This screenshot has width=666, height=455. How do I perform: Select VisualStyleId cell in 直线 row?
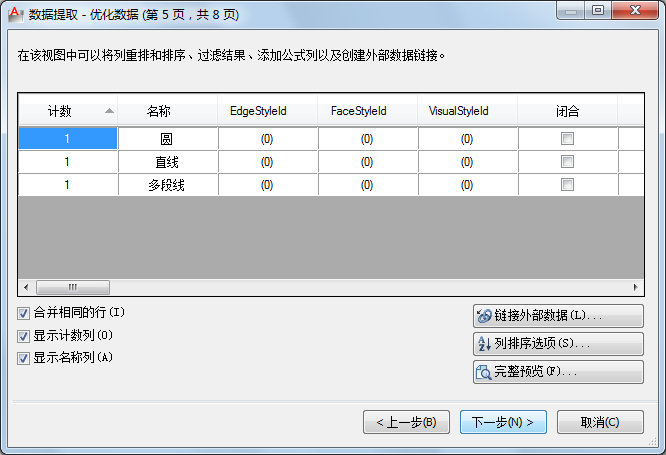(468, 161)
